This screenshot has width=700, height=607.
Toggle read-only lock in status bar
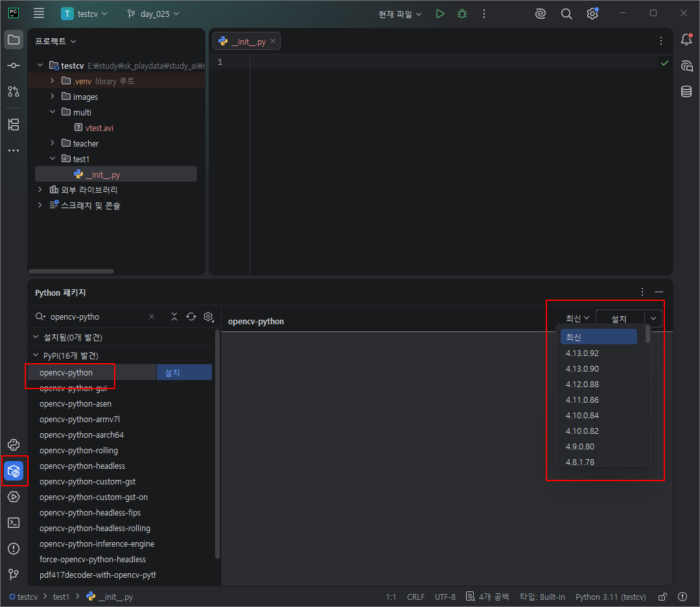663,597
